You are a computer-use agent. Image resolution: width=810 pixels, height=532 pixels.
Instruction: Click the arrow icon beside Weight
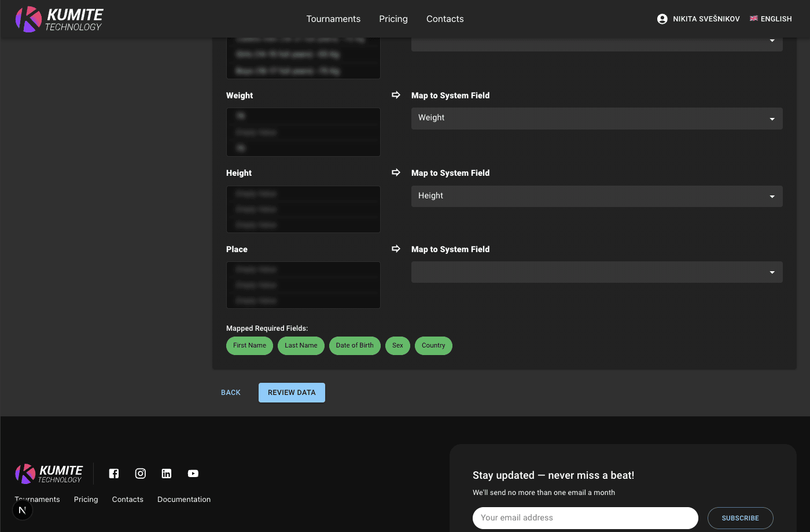tap(396, 95)
